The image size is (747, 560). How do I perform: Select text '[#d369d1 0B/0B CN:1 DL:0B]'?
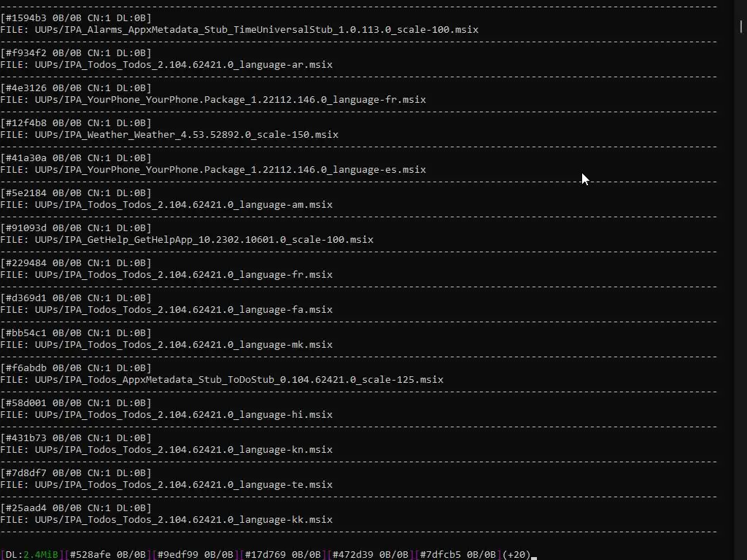76,298
